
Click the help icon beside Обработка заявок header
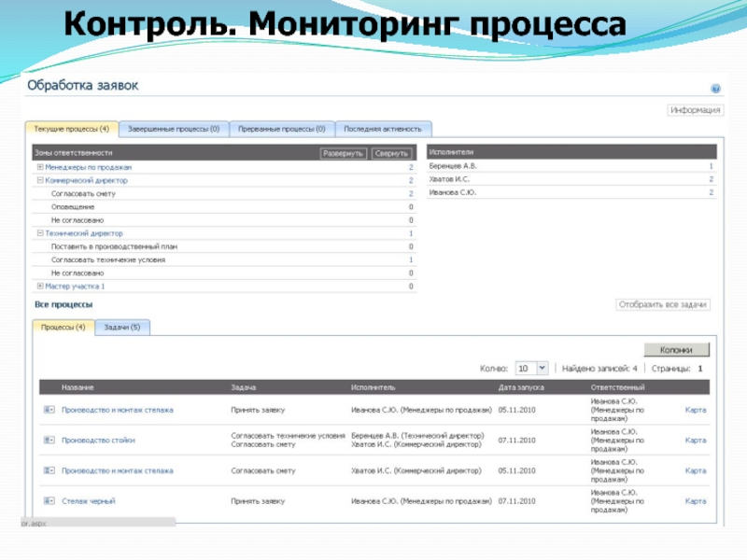(715, 89)
